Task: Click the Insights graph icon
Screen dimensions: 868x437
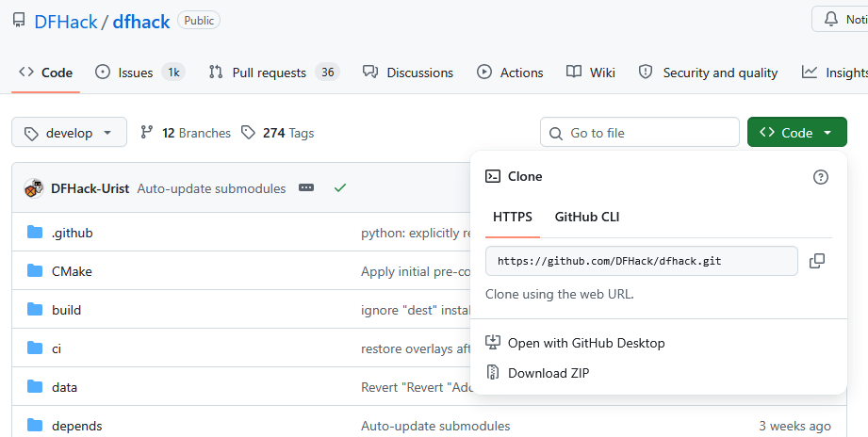Action: pyautogui.click(x=810, y=72)
